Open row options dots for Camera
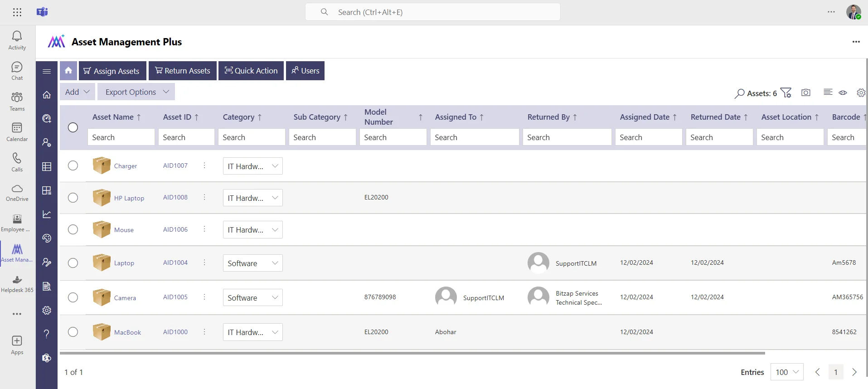868x389 pixels. (204, 297)
